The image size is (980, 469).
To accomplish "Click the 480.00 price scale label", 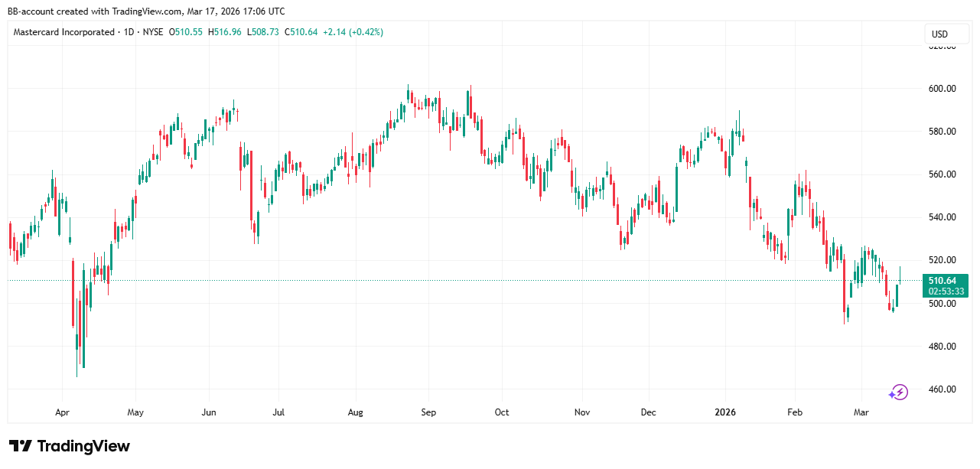I will pyautogui.click(x=941, y=347).
